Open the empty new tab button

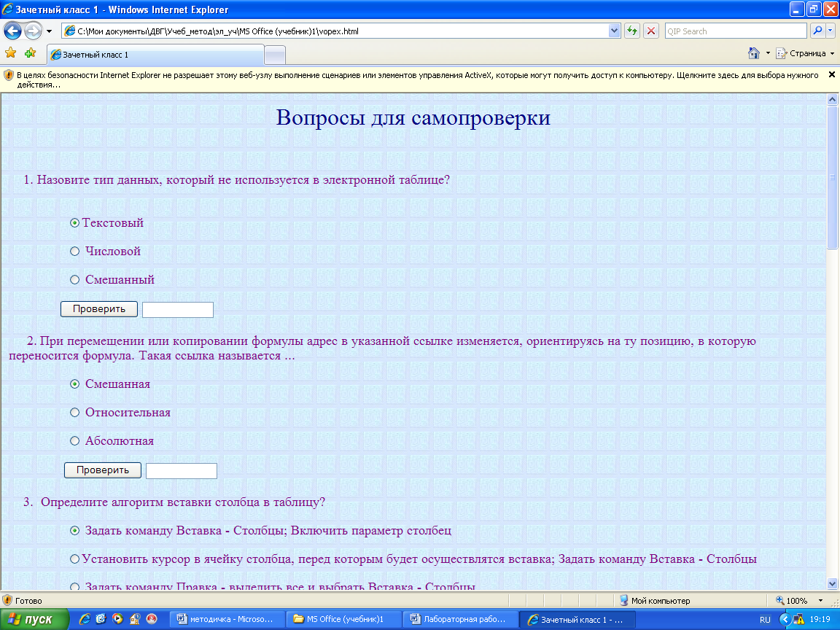275,55
